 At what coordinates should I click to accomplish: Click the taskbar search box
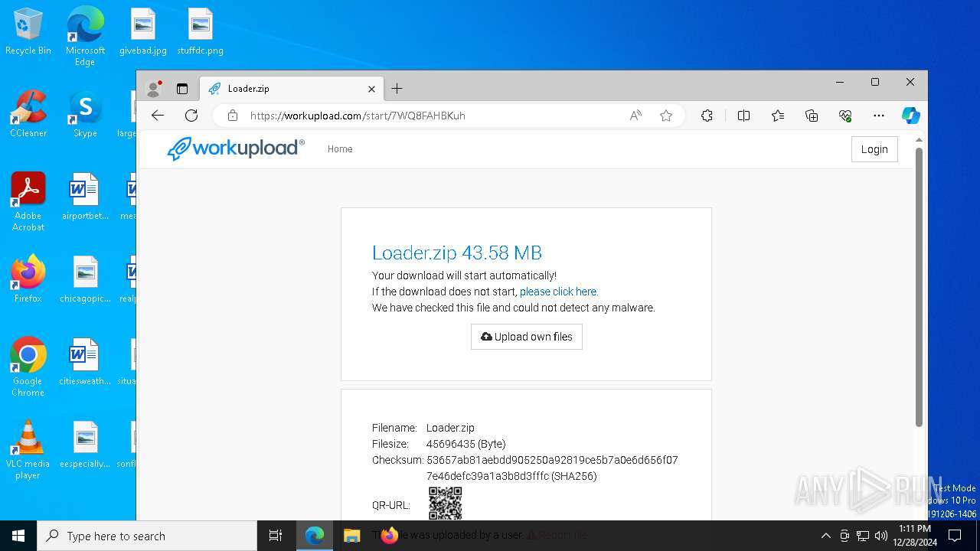pos(147,536)
